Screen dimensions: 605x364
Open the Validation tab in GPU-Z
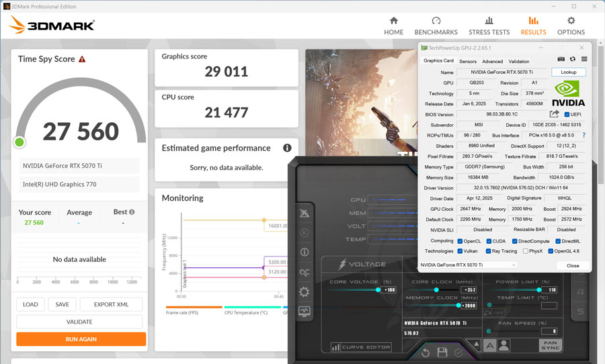[518, 61]
